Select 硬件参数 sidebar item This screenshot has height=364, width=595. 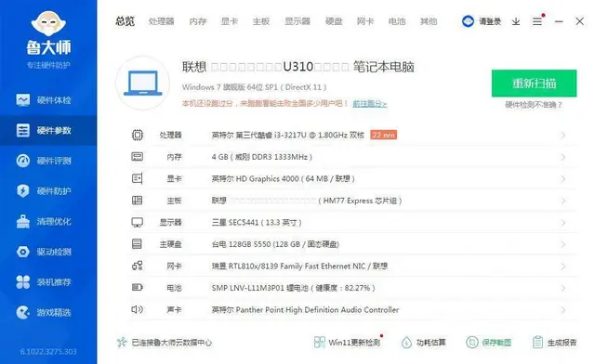point(48,130)
